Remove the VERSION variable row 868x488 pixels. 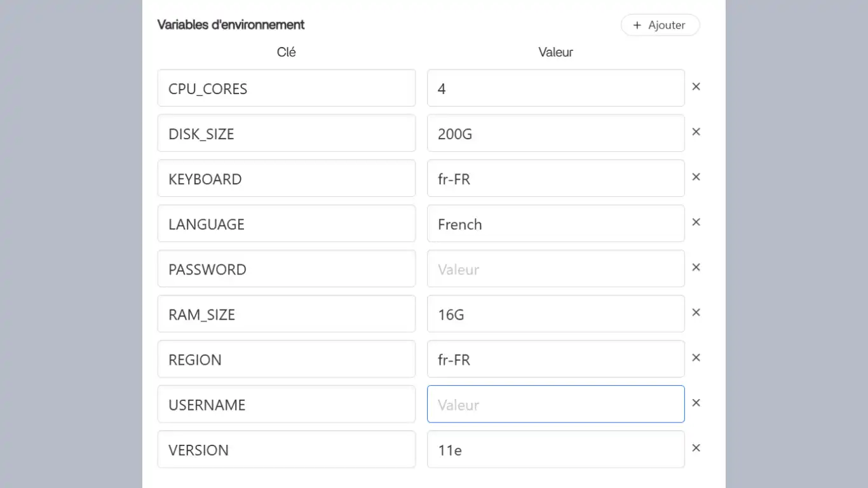click(696, 447)
